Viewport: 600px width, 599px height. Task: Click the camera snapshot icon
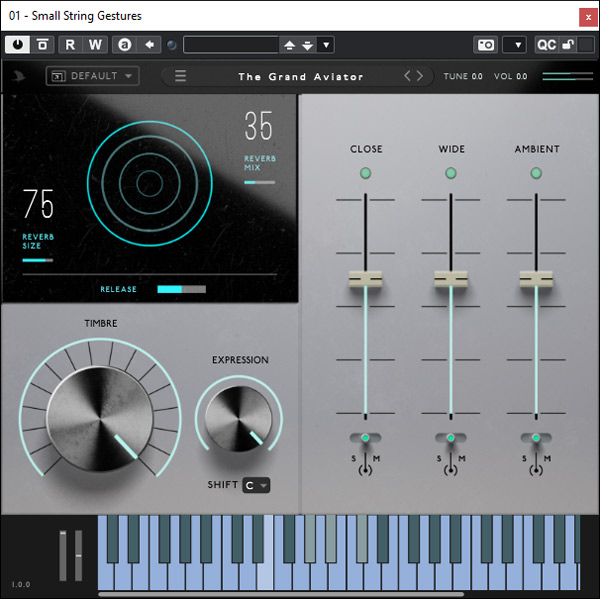[485, 44]
